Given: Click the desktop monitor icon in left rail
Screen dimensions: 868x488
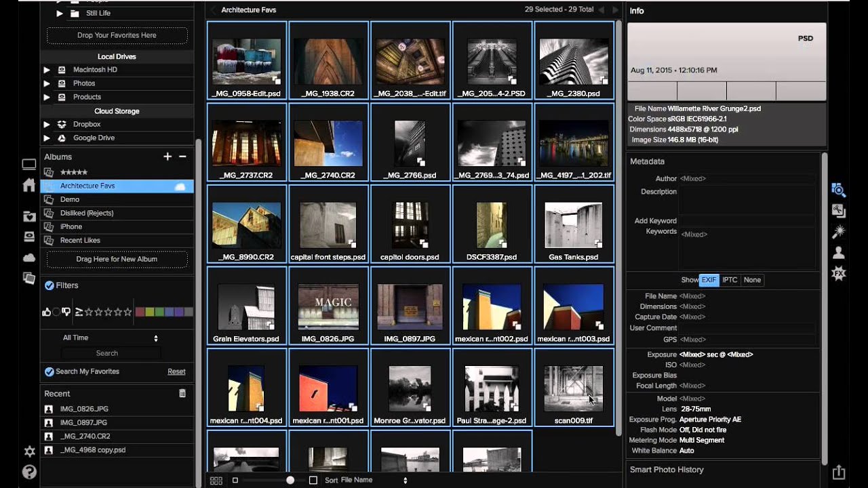Looking at the screenshot, I should pyautogui.click(x=29, y=164).
